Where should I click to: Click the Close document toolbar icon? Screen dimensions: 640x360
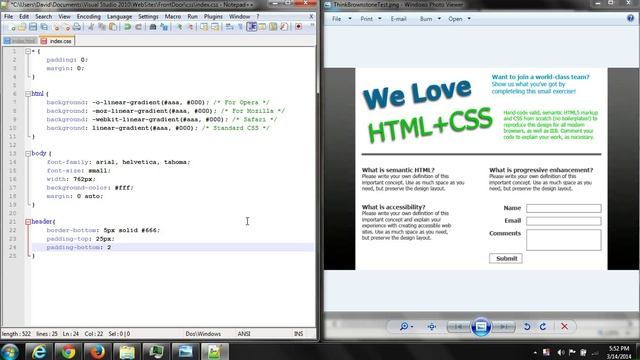[56, 27]
